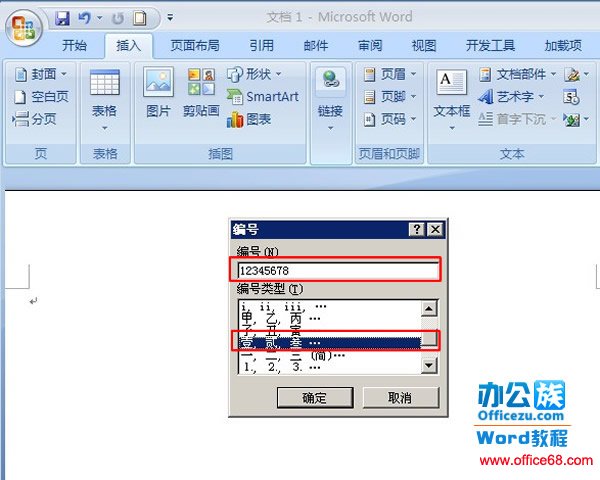600x480 pixels.
Task: Select the 一, 二, 三 (简) numbering type
Action: tap(329, 356)
